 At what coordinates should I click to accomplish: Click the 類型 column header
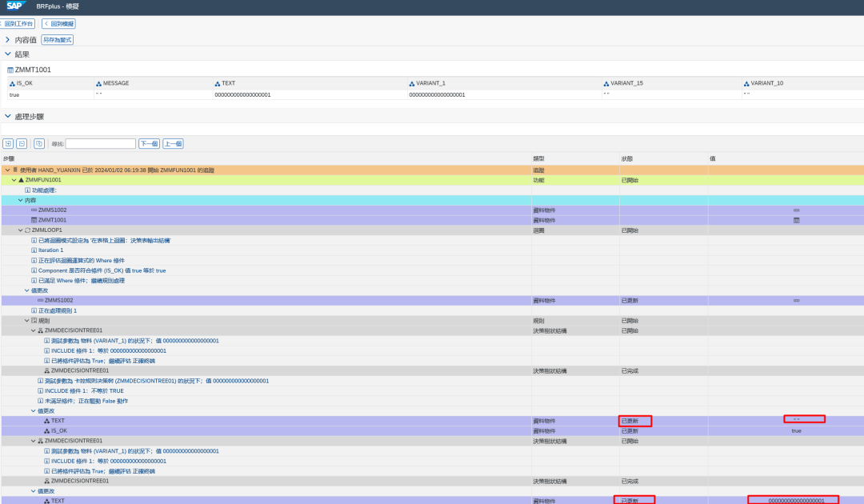coord(539,158)
